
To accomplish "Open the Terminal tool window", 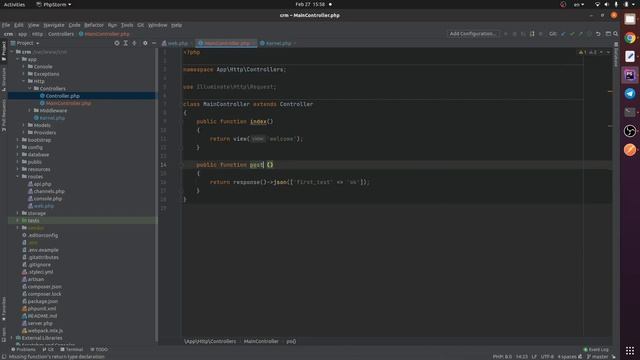I will coord(71,349).
